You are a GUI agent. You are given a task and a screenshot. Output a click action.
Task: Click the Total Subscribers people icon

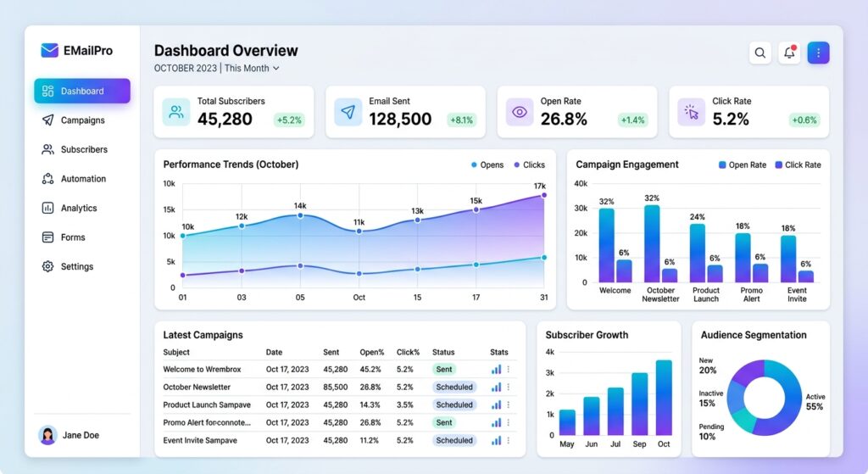[176, 112]
